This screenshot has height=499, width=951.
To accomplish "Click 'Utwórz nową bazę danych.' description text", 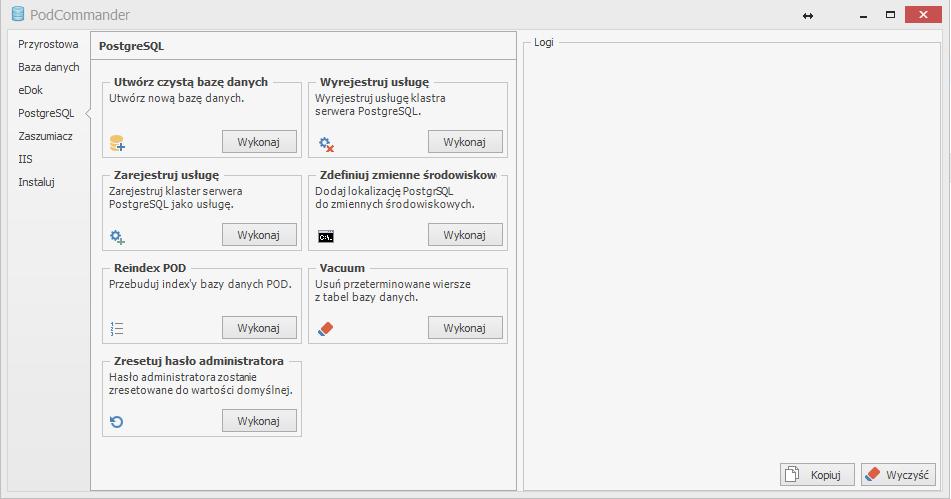I will (176, 98).
